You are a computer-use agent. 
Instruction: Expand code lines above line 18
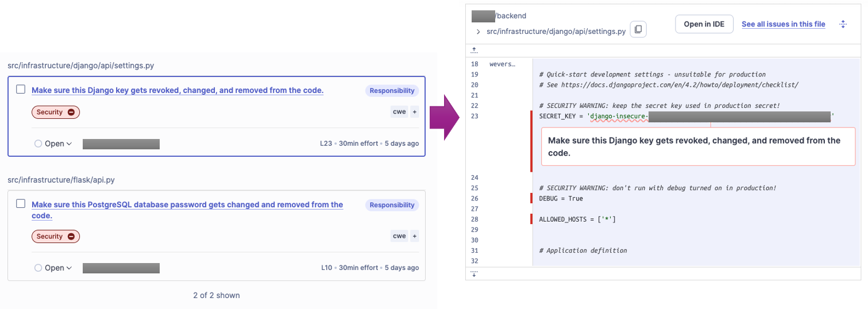click(x=474, y=50)
